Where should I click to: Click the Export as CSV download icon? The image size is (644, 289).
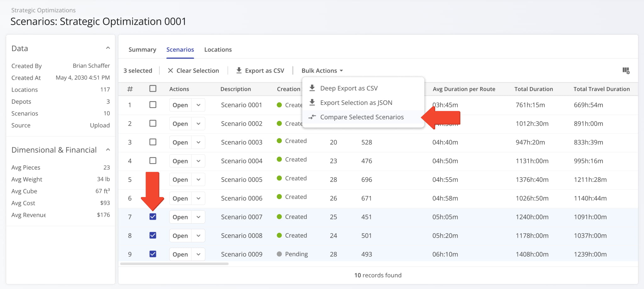tap(239, 70)
